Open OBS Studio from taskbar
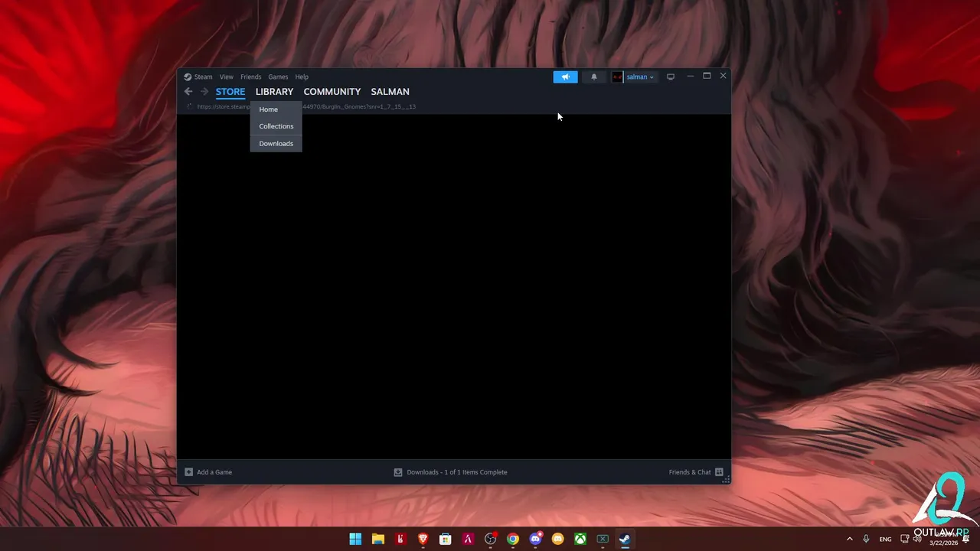The height and width of the screenshot is (551, 980). pyautogui.click(x=490, y=539)
